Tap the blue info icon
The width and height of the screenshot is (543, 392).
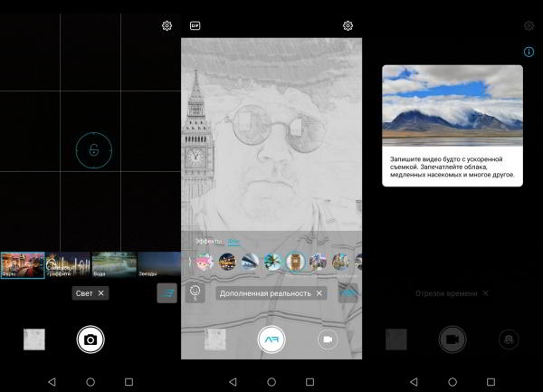point(529,53)
